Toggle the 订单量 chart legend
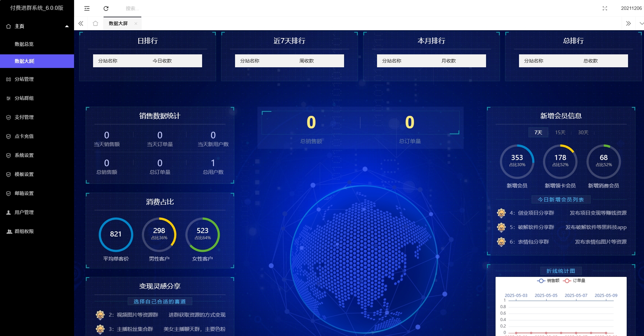Screen dimensions: 644x336 pyautogui.click(x=574, y=281)
